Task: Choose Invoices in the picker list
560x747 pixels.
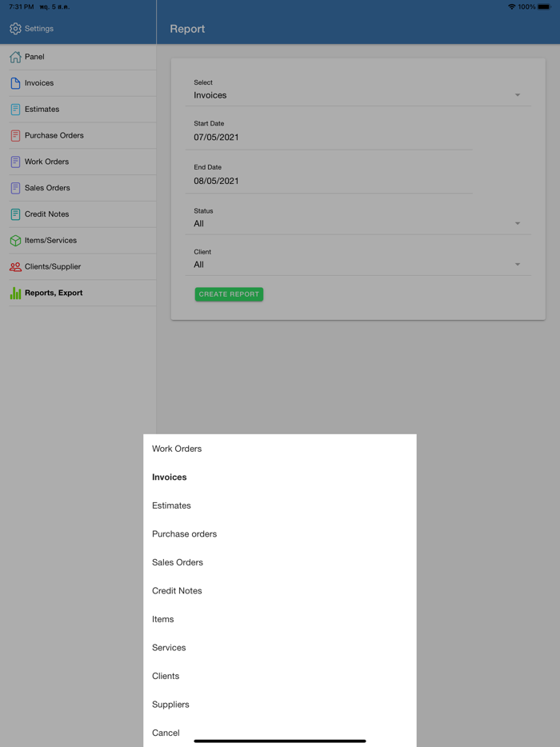Action: click(280, 477)
